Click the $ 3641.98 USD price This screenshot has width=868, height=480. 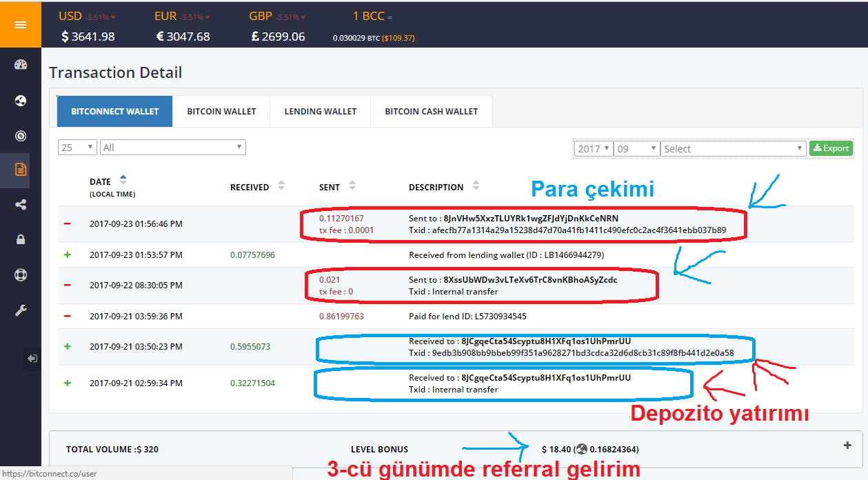(88, 37)
